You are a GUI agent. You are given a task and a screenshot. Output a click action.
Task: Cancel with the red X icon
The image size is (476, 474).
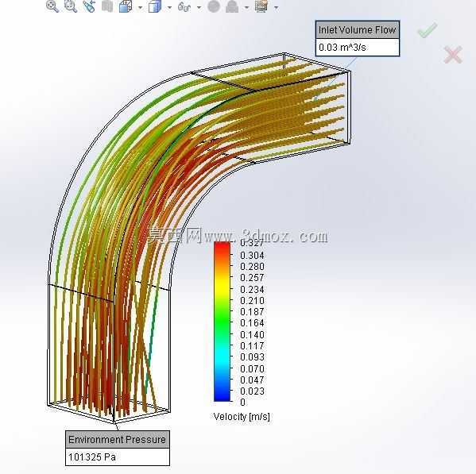(453, 55)
